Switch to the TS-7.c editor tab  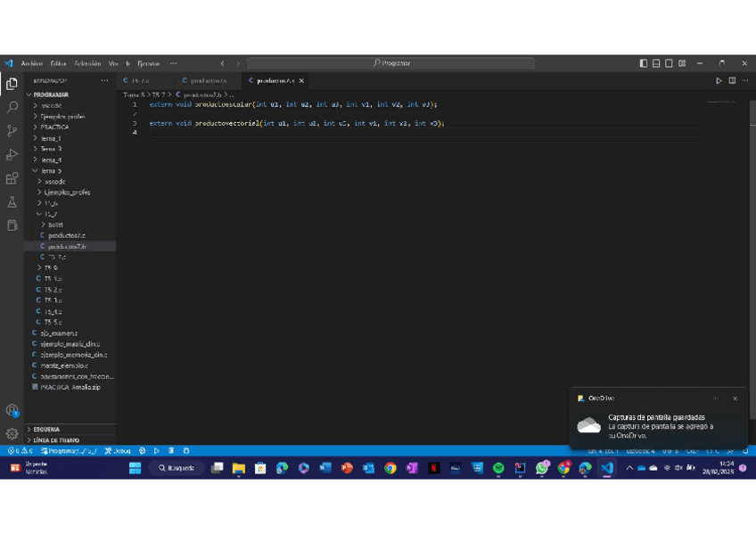pyautogui.click(x=140, y=81)
